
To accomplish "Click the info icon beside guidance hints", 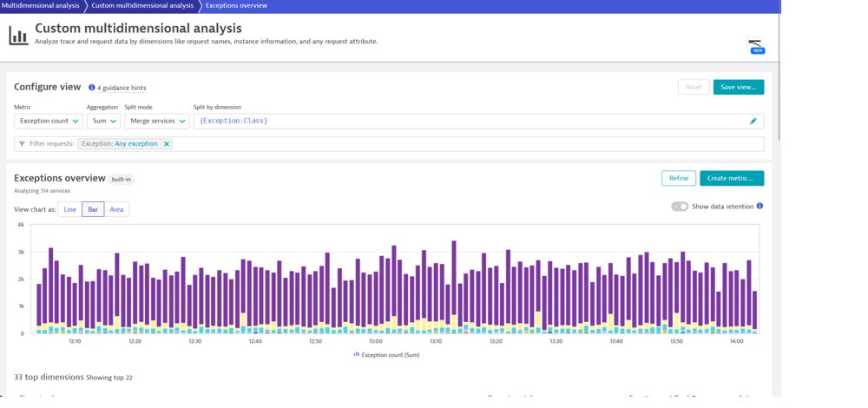I will pos(92,88).
